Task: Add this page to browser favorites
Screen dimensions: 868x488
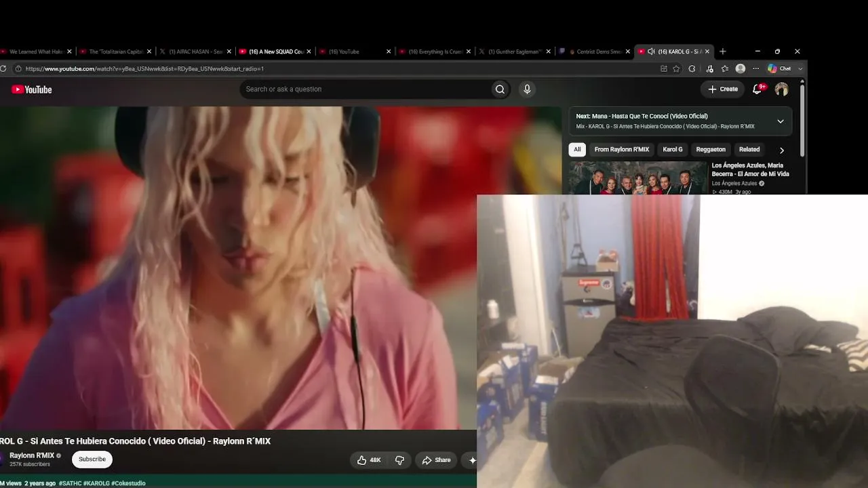Action: [676, 68]
